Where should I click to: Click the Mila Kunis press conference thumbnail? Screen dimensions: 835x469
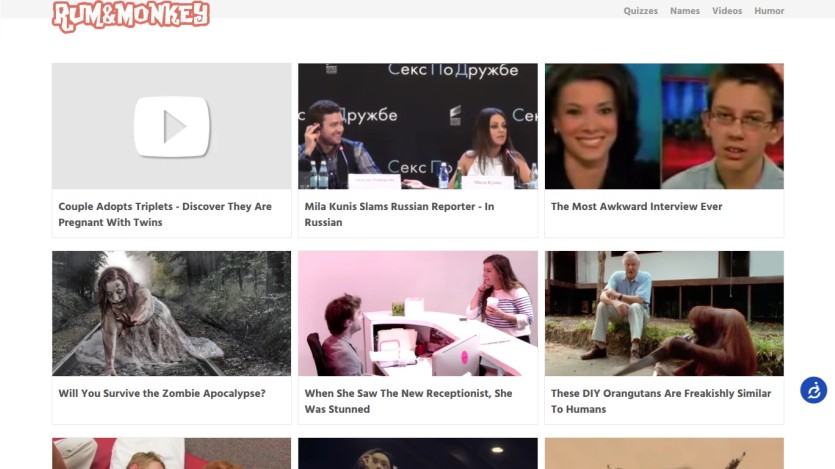click(x=418, y=126)
